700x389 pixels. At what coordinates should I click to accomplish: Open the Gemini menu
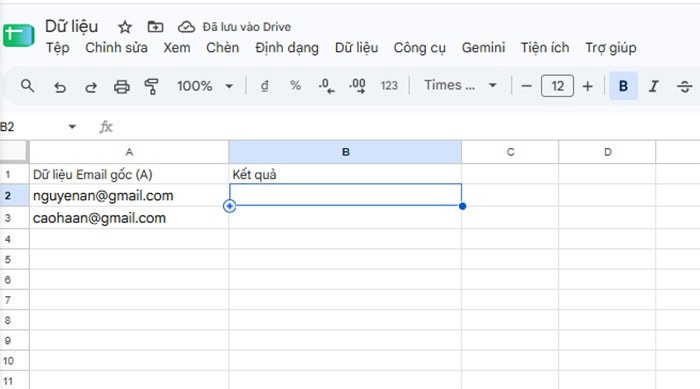tap(483, 48)
